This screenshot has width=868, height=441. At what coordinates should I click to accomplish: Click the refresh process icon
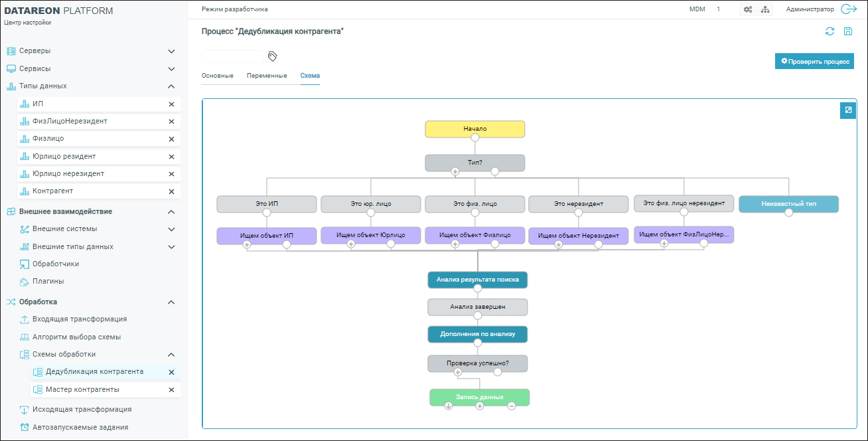[x=830, y=31]
